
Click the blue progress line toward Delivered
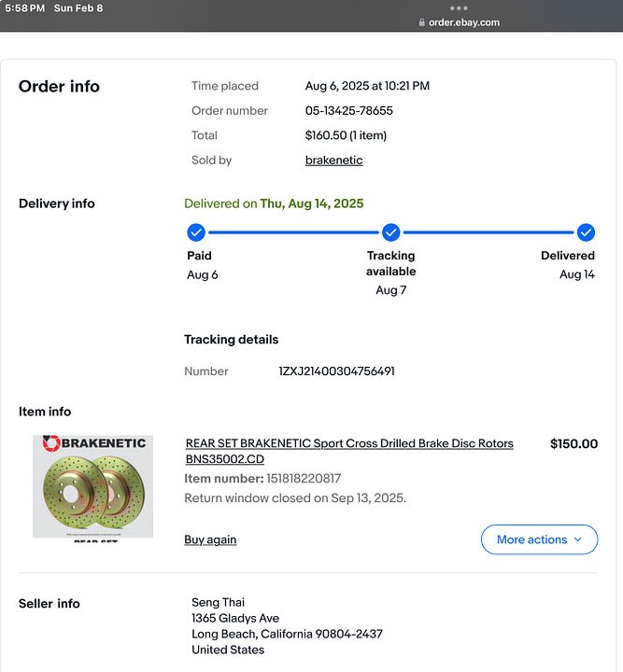(x=488, y=232)
